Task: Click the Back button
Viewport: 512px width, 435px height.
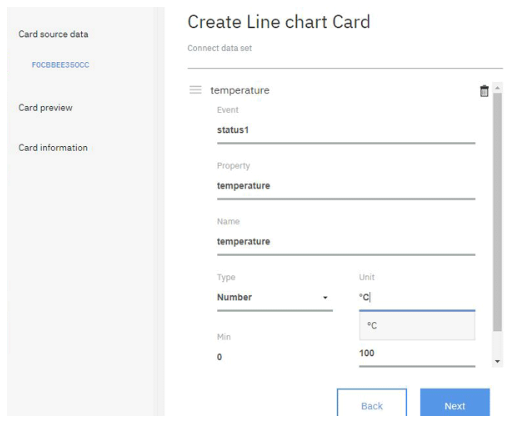Action: click(x=372, y=402)
